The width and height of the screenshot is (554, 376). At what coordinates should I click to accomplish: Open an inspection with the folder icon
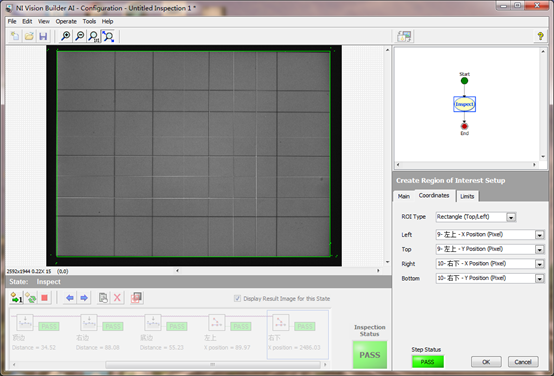click(29, 36)
